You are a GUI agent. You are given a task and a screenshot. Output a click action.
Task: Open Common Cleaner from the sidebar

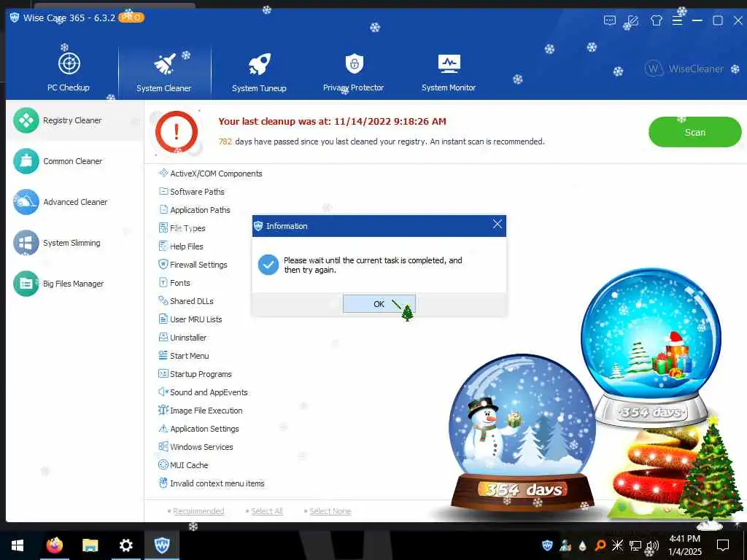coord(74,161)
